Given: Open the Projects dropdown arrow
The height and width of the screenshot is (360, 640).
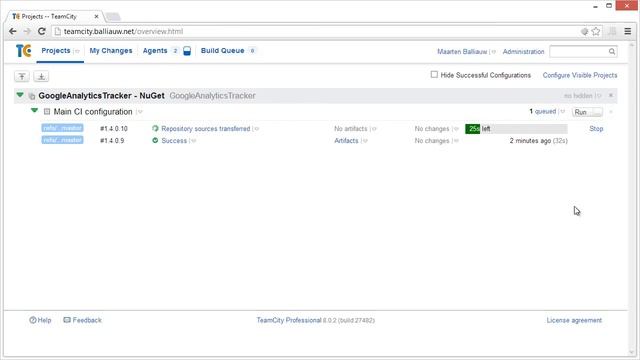Looking at the screenshot, I should 76,51.
